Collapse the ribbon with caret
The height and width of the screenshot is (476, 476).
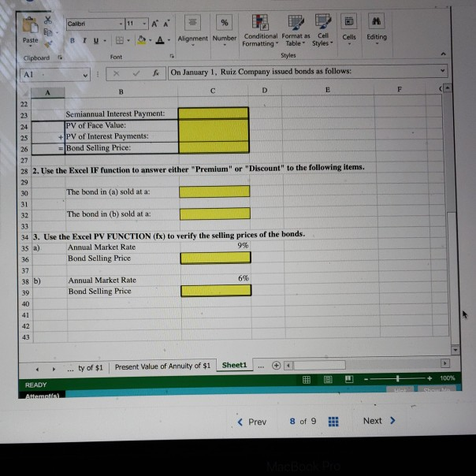[x=443, y=54]
